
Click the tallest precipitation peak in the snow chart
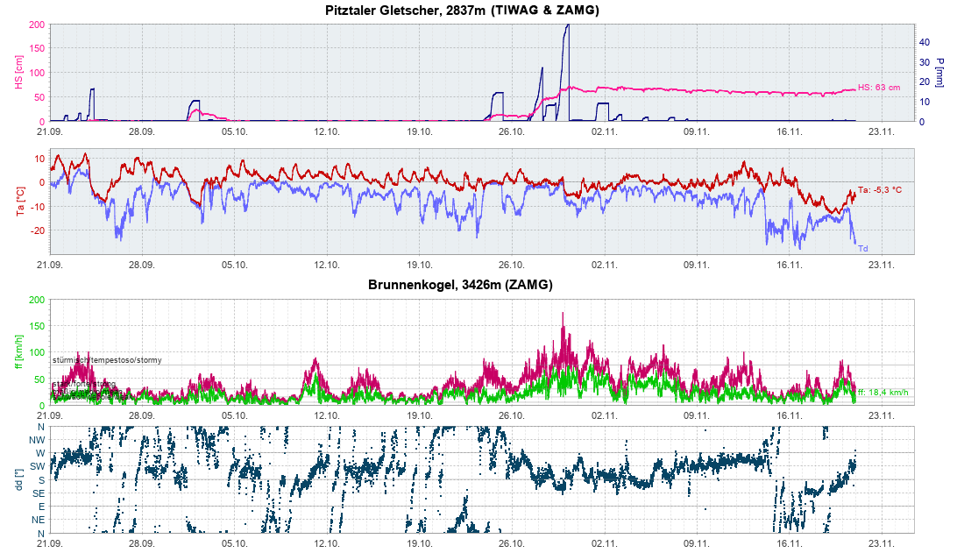pyautogui.click(x=567, y=26)
